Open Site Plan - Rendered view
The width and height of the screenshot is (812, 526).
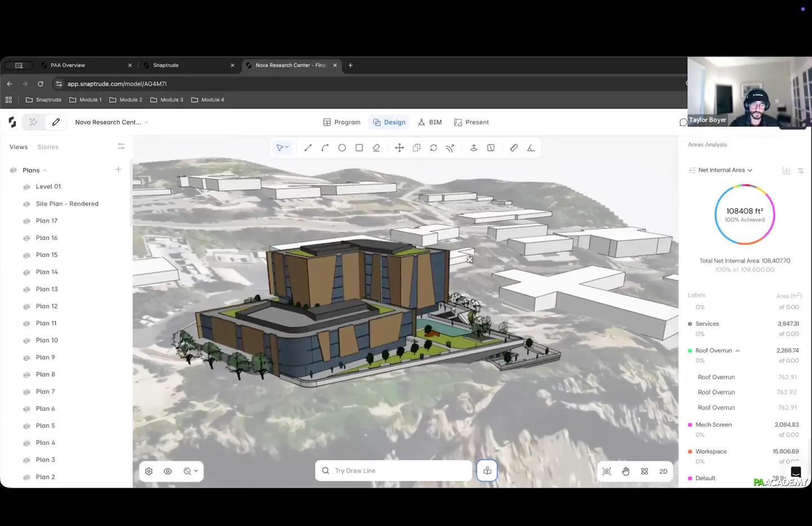pos(67,204)
